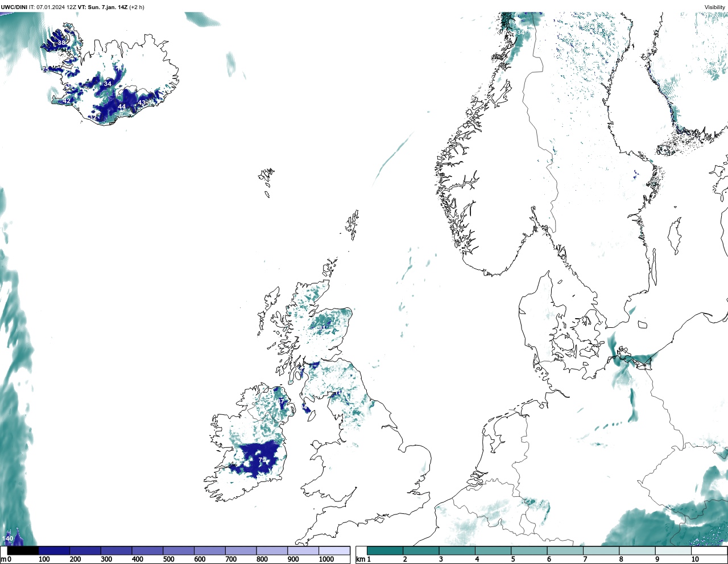Viewport: 728px width, 564px height.
Task: Click the 5–6 km teal legend swatch
Action: tap(529, 551)
